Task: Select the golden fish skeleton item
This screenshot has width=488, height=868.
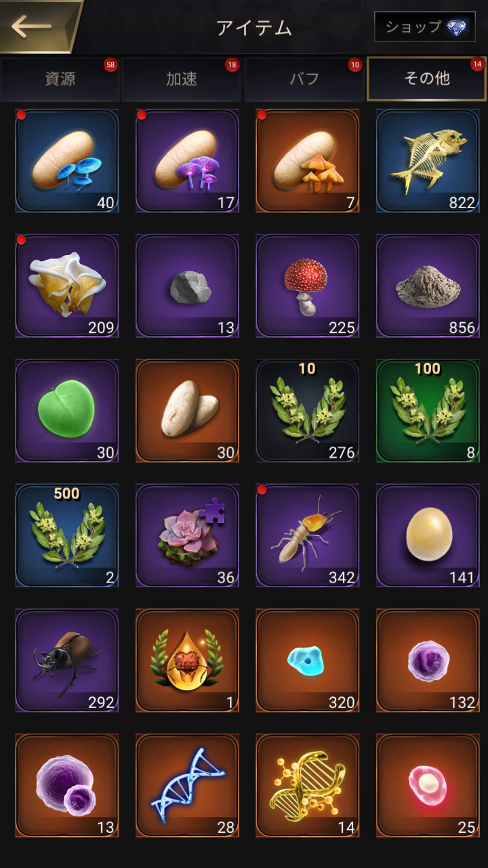Action: click(x=428, y=161)
